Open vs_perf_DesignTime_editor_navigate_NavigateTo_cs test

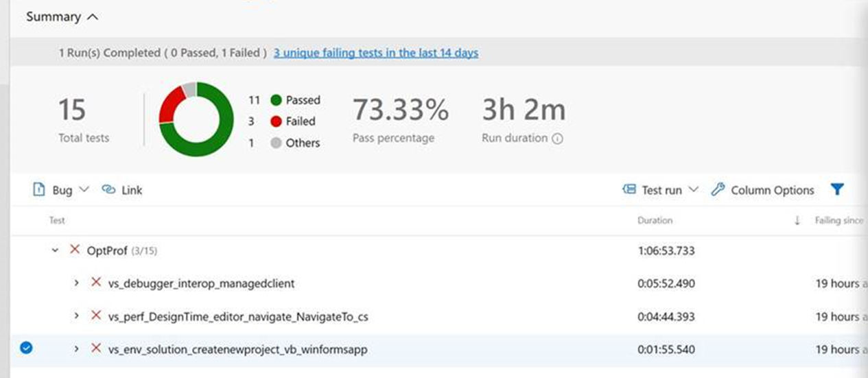pyautogui.click(x=239, y=317)
